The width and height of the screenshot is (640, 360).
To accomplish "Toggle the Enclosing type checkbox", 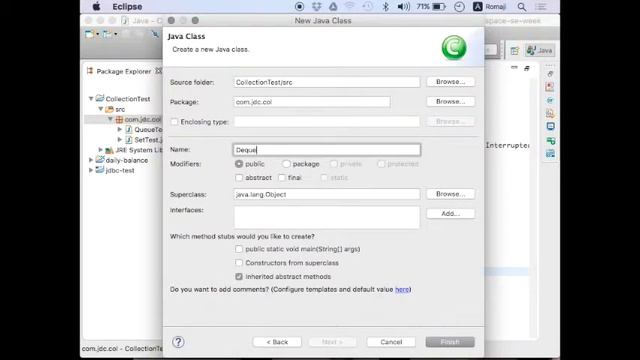I will point(175,122).
